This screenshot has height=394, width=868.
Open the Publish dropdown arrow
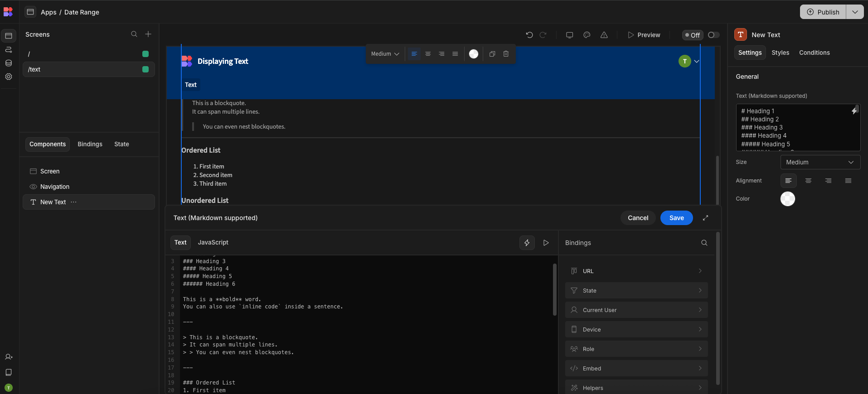[x=855, y=12]
